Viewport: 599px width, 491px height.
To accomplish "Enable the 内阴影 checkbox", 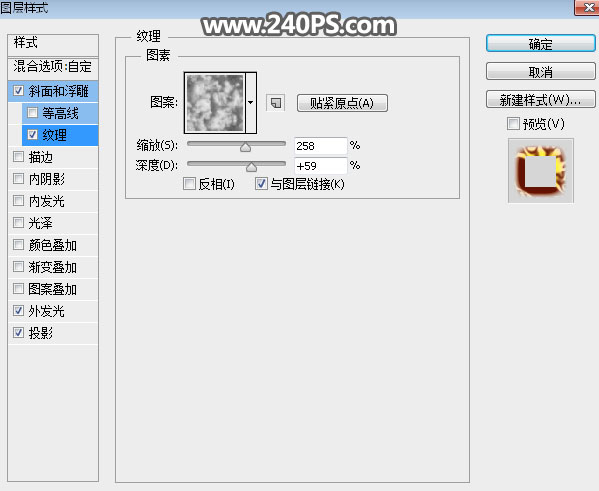I will (18, 178).
